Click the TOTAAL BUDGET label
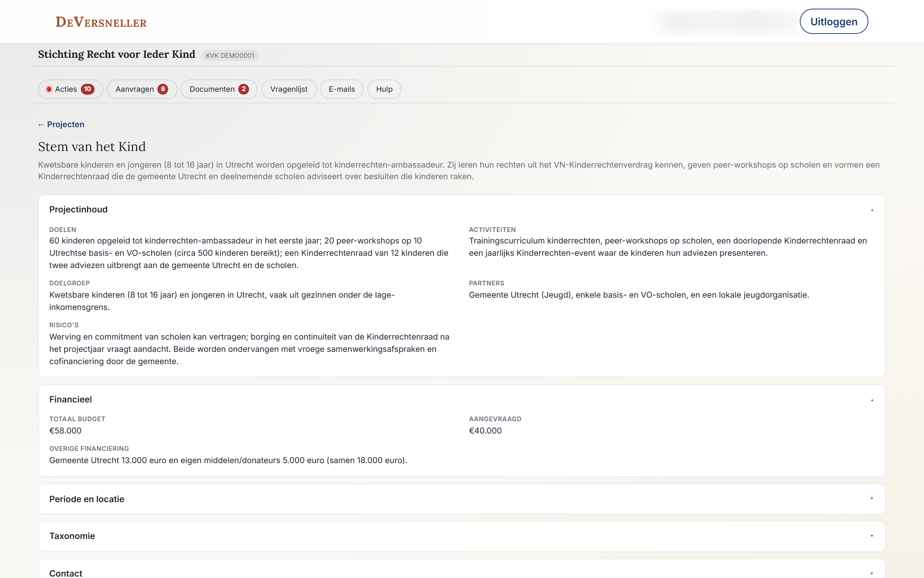Screen dimensions: 924x578 pyautogui.click(x=77, y=419)
